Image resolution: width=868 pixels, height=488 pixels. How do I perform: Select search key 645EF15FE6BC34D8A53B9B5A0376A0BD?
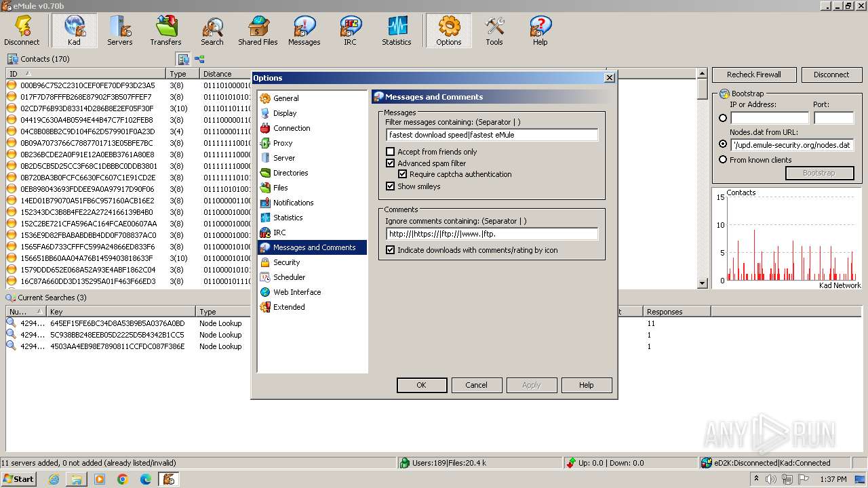coord(117,323)
